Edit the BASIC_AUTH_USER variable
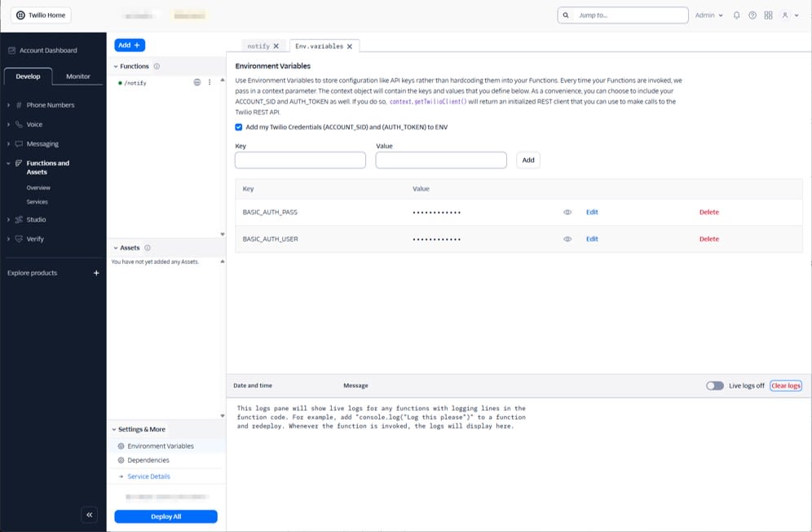This screenshot has height=532, width=812. [x=592, y=239]
